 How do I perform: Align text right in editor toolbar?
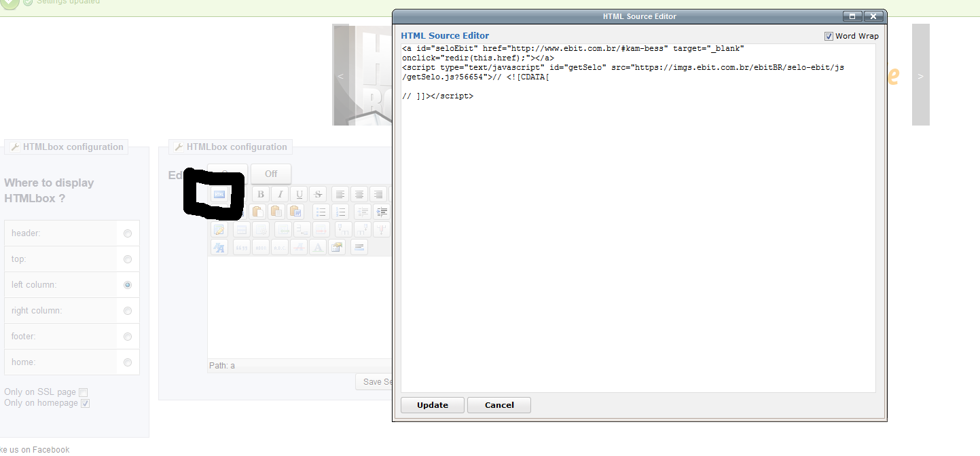pyautogui.click(x=378, y=194)
